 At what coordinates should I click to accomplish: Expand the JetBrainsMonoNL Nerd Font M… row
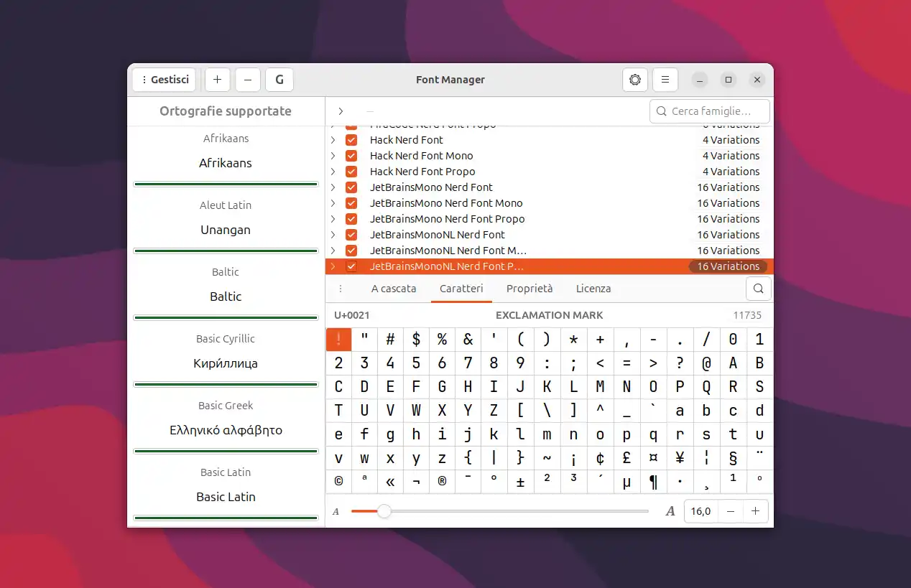(x=333, y=251)
